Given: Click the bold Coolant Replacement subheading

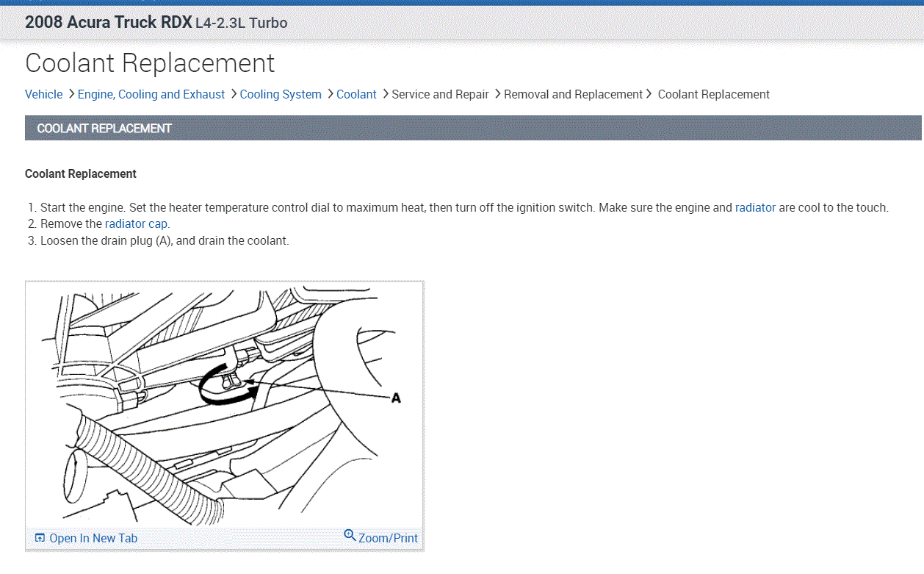Looking at the screenshot, I should point(81,174).
